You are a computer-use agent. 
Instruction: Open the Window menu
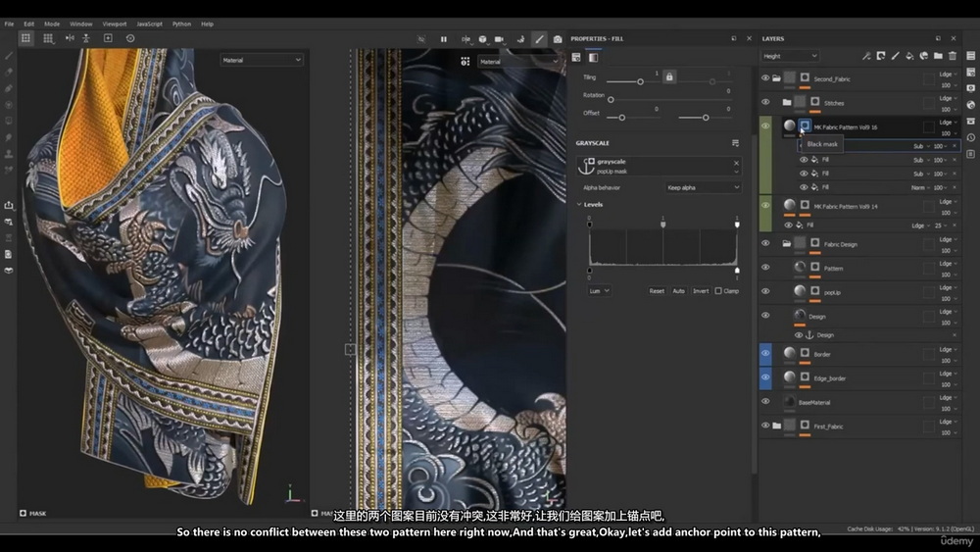(x=80, y=24)
